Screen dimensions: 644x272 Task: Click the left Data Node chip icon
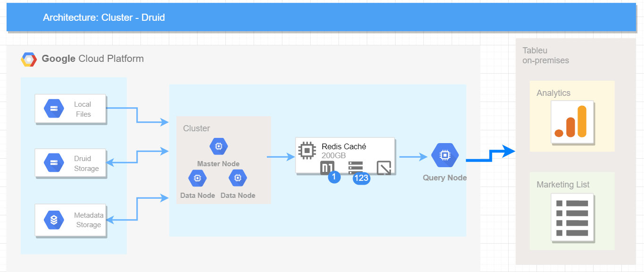[x=197, y=178]
